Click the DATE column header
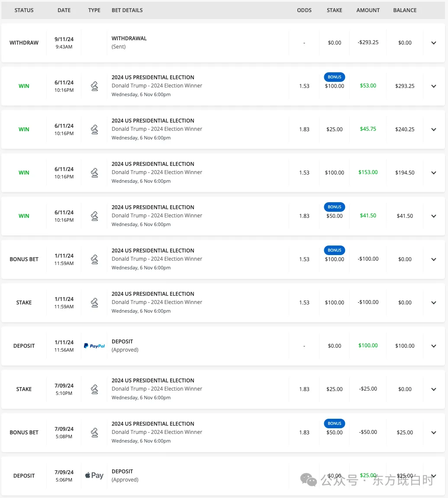 point(64,10)
